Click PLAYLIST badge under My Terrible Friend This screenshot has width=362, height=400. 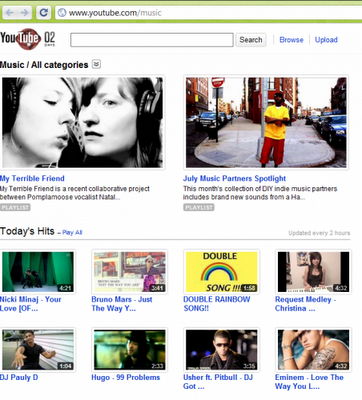(15, 207)
